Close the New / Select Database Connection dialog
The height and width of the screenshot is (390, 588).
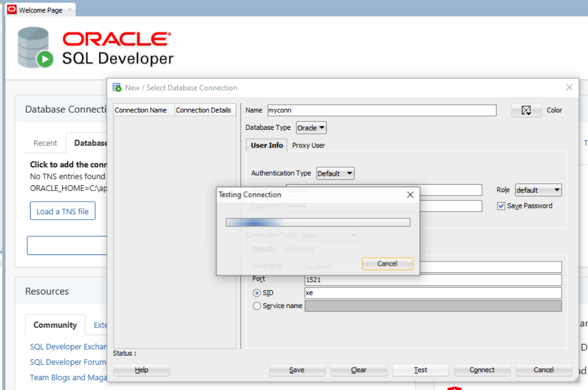click(x=569, y=87)
